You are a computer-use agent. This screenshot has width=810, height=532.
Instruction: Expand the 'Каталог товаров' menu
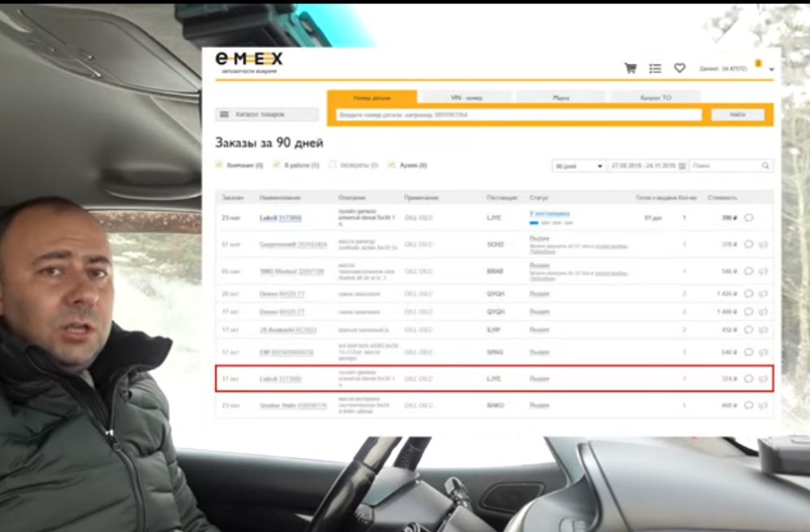coord(265,115)
